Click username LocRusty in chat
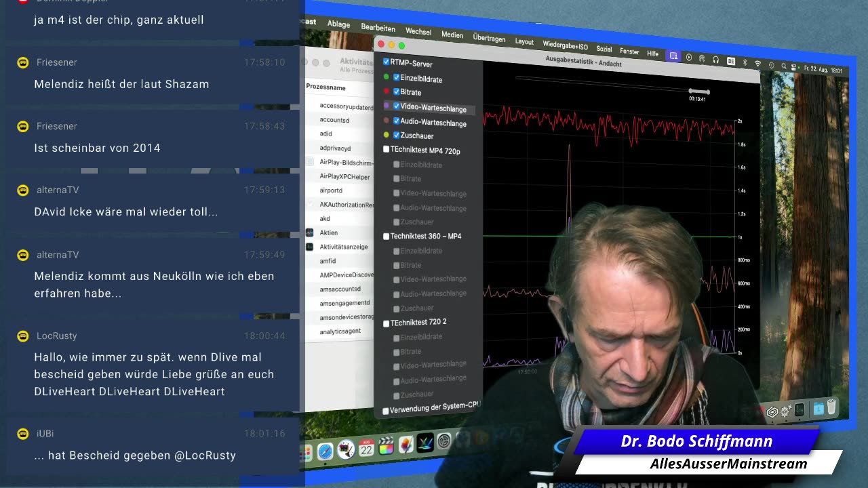868x488 pixels. pos(57,336)
